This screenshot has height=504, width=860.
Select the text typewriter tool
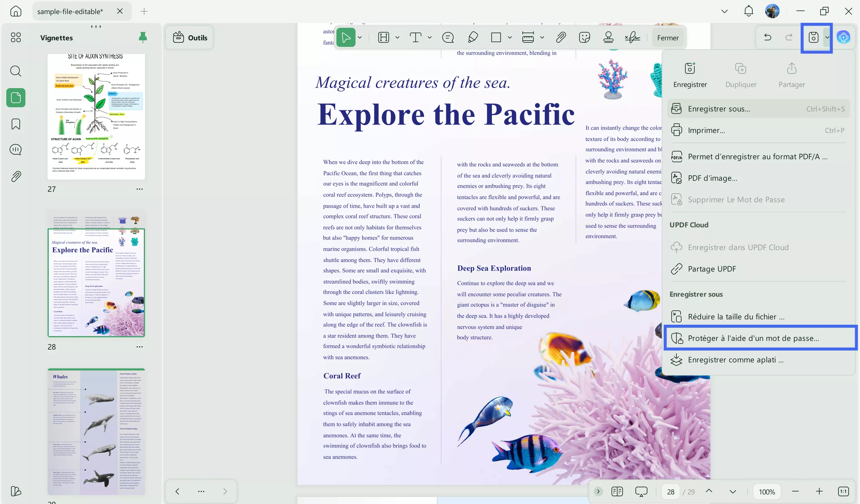click(x=415, y=37)
